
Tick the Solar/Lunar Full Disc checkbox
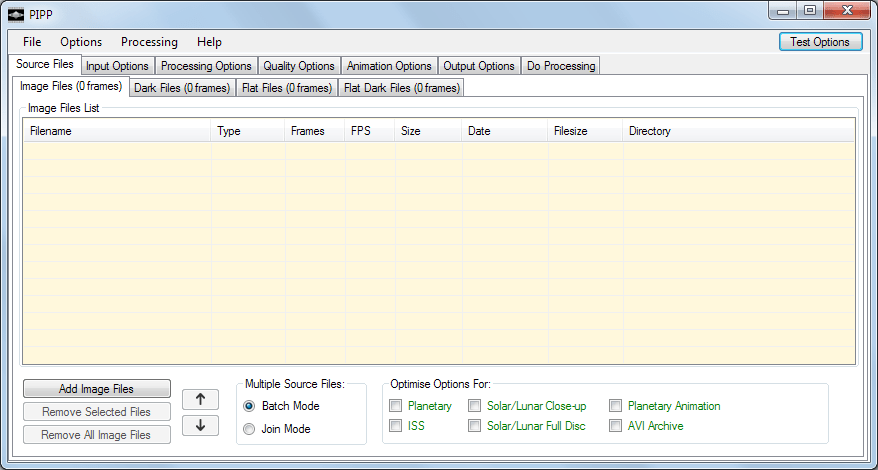475,426
